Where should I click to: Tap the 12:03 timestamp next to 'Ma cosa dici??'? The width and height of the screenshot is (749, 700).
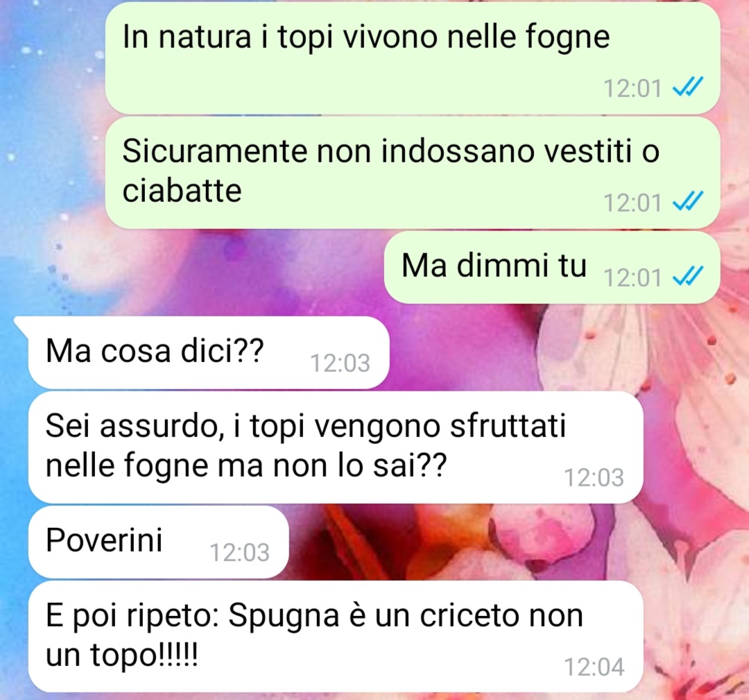tap(340, 363)
